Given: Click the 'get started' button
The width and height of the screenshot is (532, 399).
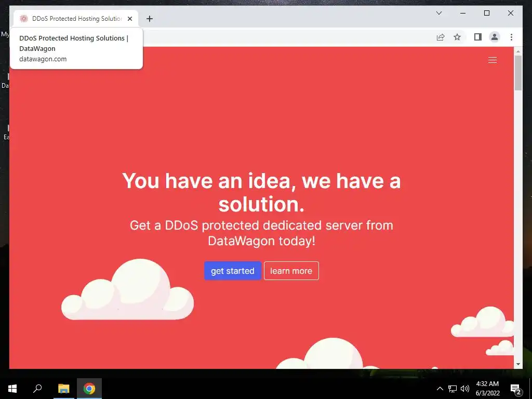Looking at the screenshot, I should coord(232,271).
